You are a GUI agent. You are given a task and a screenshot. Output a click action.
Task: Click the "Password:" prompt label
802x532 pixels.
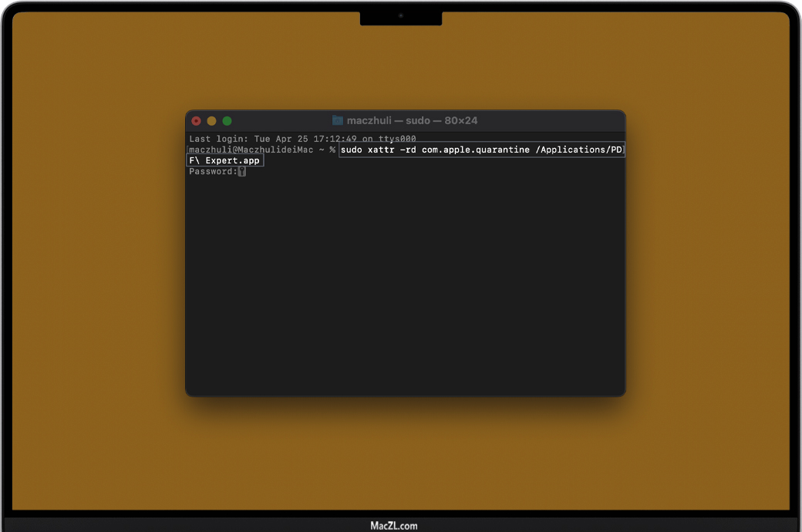(213, 172)
